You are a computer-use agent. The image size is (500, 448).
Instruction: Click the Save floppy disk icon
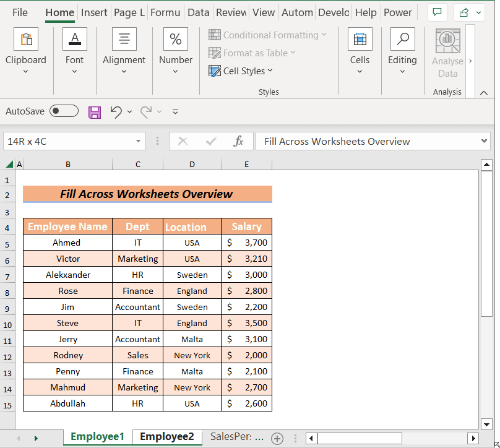(x=95, y=111)
